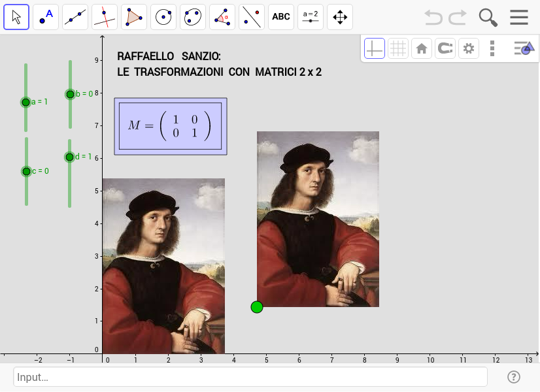
Task: Select the Move Graphics View tool
Action: (340, 17)
